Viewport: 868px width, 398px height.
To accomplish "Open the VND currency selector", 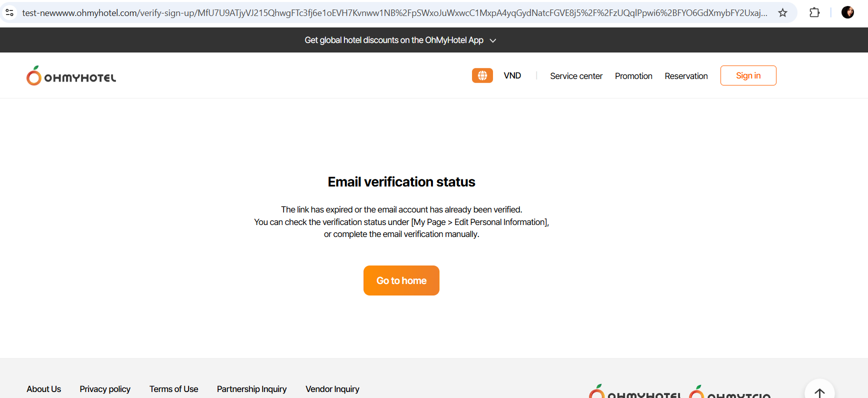I will pyautogui.click(x=512, y=75).
